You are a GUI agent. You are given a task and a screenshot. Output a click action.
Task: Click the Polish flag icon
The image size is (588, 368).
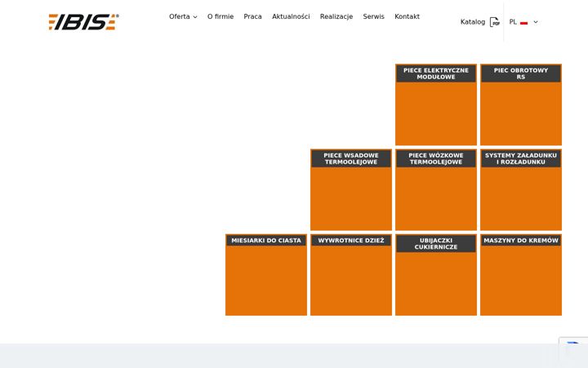point(523,23)
